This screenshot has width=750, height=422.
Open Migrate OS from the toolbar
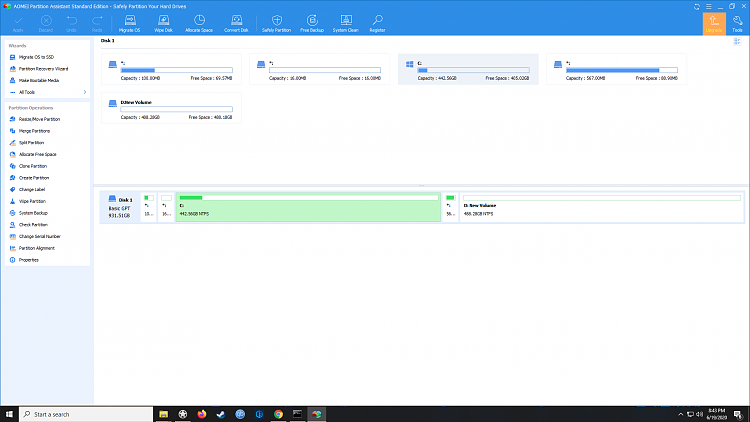pyautogui.click(x=130, y=23)
